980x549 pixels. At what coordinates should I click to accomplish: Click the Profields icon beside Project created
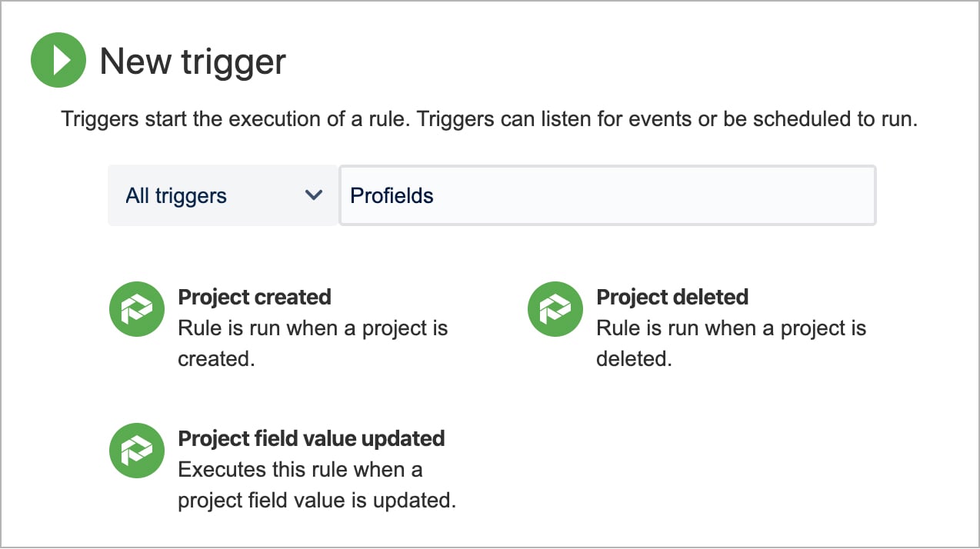(136, 308)
